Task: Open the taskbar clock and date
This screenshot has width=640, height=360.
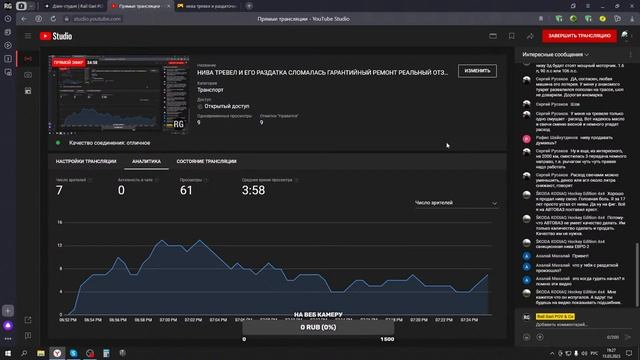Action: coord(611,353)
